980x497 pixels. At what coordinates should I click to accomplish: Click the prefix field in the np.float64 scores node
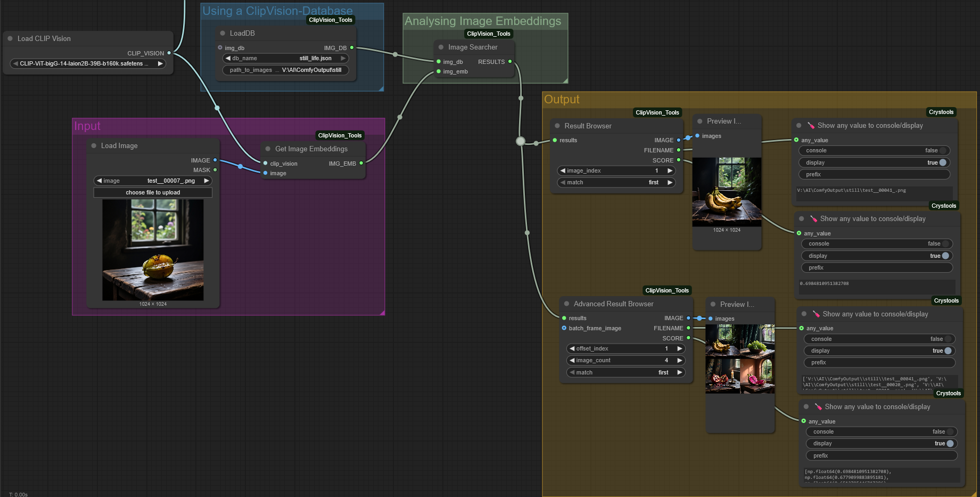pyautogui.click(x=882, y=455)
